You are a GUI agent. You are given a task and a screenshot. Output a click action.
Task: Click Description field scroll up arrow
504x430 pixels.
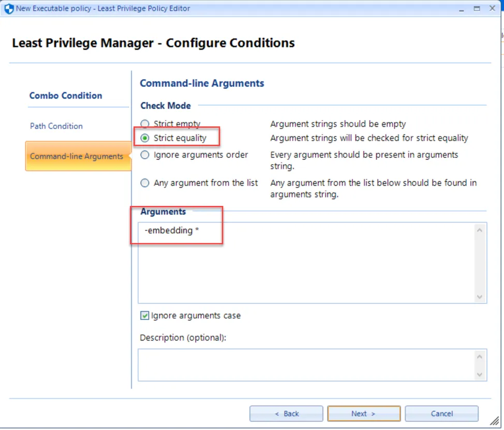(480, 357)
